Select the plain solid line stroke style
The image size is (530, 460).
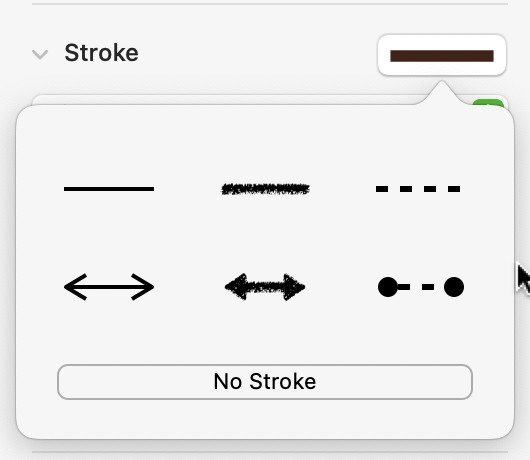[109, 189]
